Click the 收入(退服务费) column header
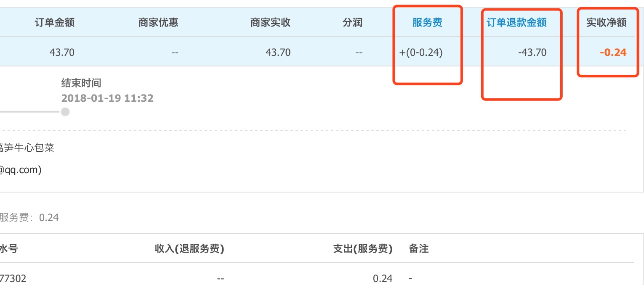The image size is (644, 285). click(x=189, y=249)
